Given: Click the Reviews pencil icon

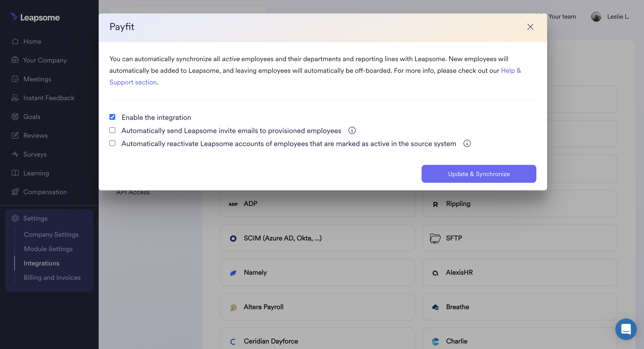Looking at the screenshot, I should click(x=15, y=135).
